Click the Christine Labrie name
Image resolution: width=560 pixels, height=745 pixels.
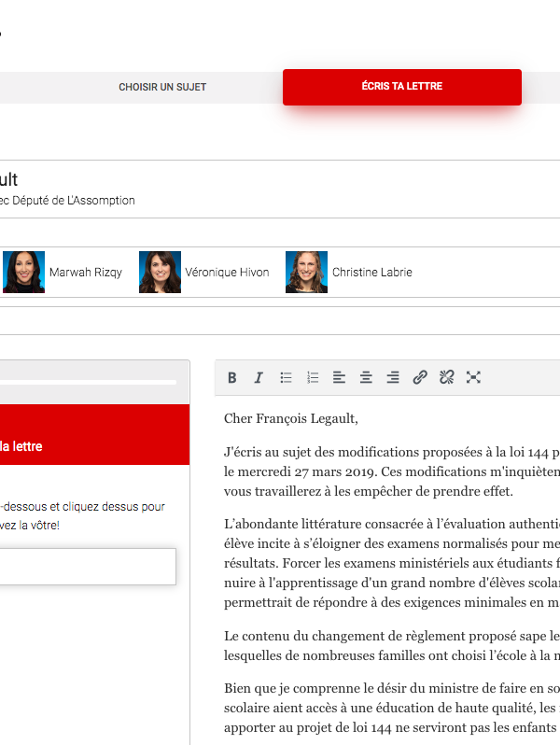(371, 273)
